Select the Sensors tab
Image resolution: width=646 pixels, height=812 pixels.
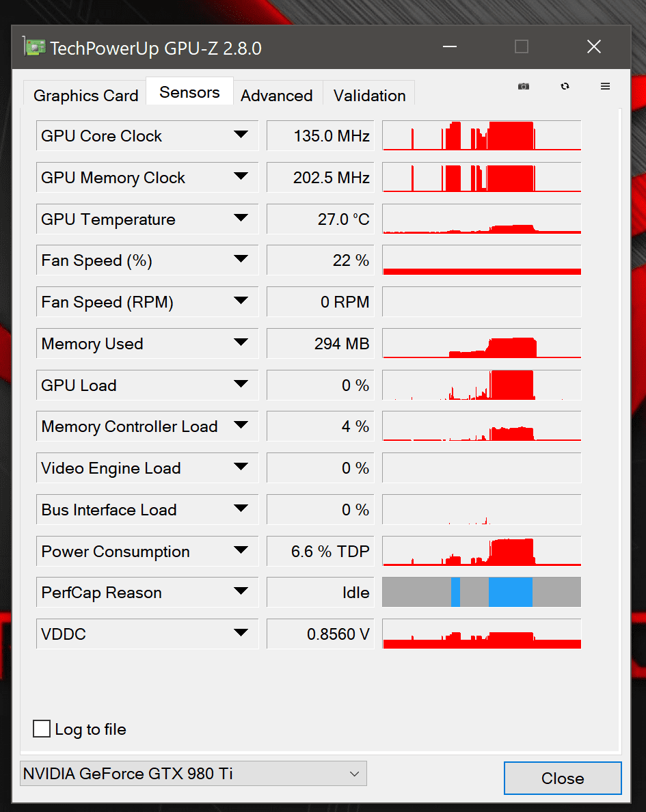pos(189,92)
